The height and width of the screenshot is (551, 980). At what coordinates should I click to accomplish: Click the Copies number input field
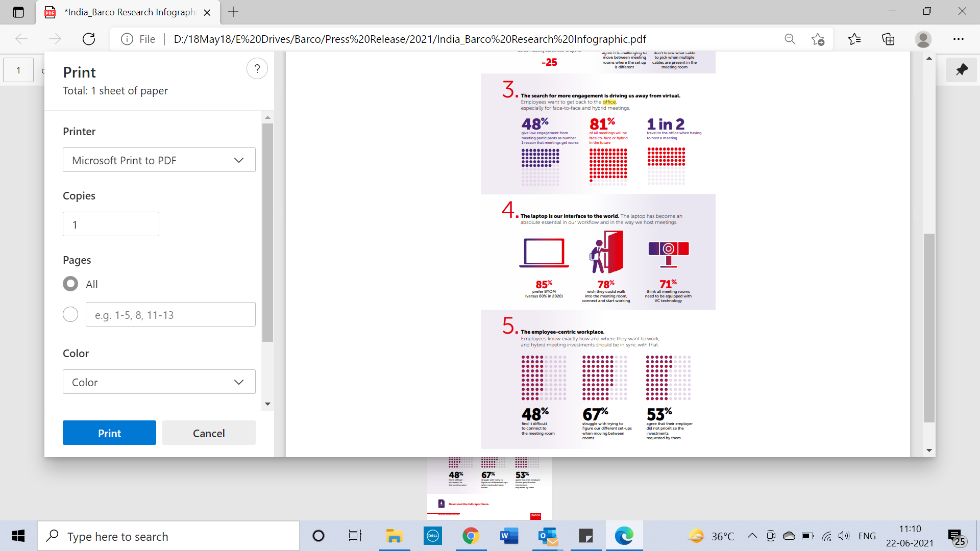click(111, 224)
